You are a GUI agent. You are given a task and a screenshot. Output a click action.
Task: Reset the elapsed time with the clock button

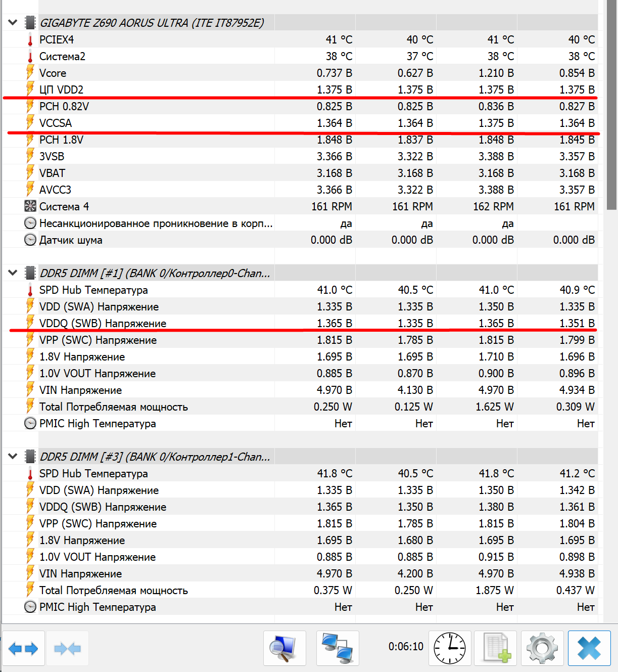(450, 648)
